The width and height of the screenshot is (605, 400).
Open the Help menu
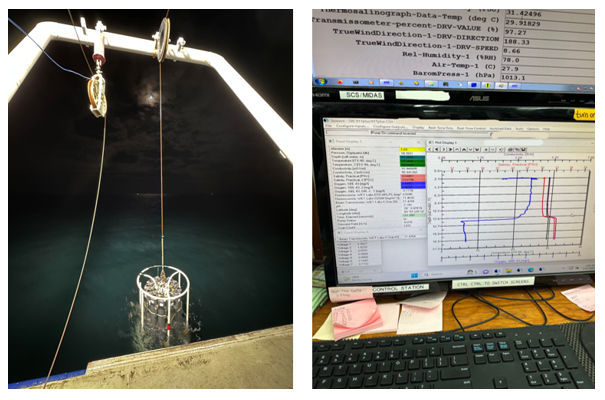546,129
